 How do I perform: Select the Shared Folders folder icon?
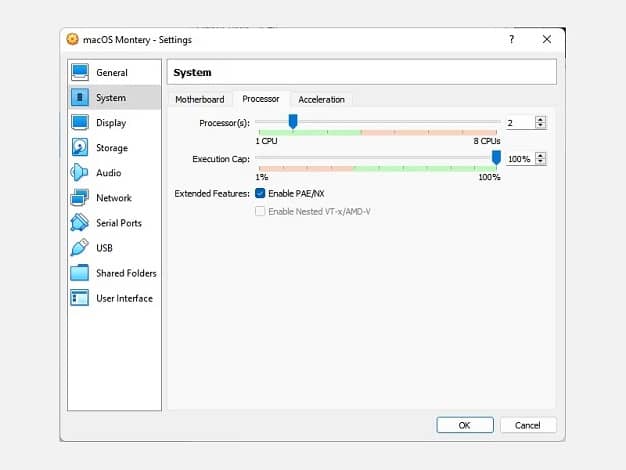[79, 273]
